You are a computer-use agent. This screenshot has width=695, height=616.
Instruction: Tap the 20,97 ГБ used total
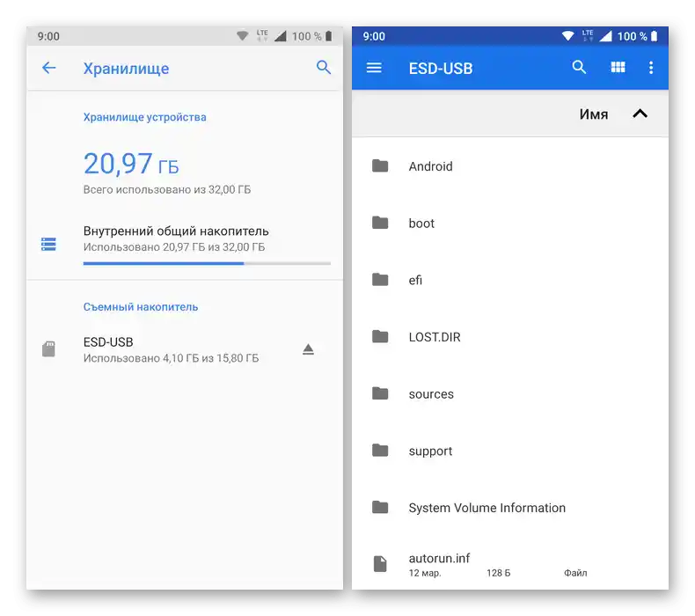click(131, 164)
